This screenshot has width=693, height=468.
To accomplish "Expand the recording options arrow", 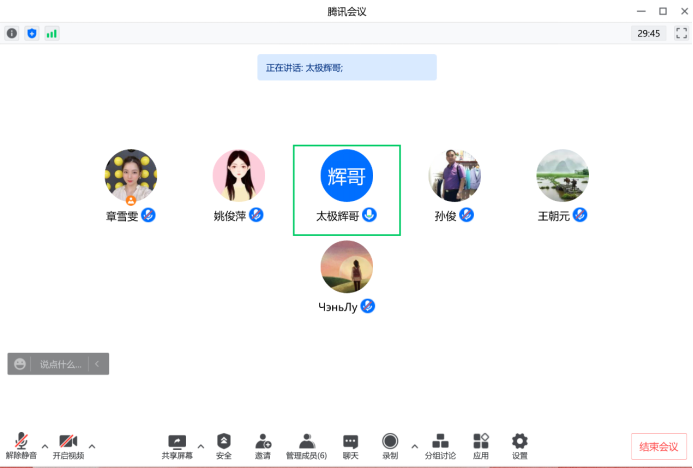I will pos(415,446).
